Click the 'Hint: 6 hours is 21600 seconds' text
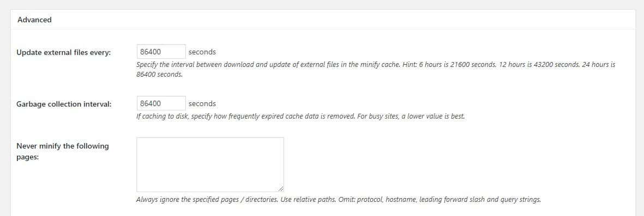The height and width of the screenshot is (216, 644). coord(448,65)
